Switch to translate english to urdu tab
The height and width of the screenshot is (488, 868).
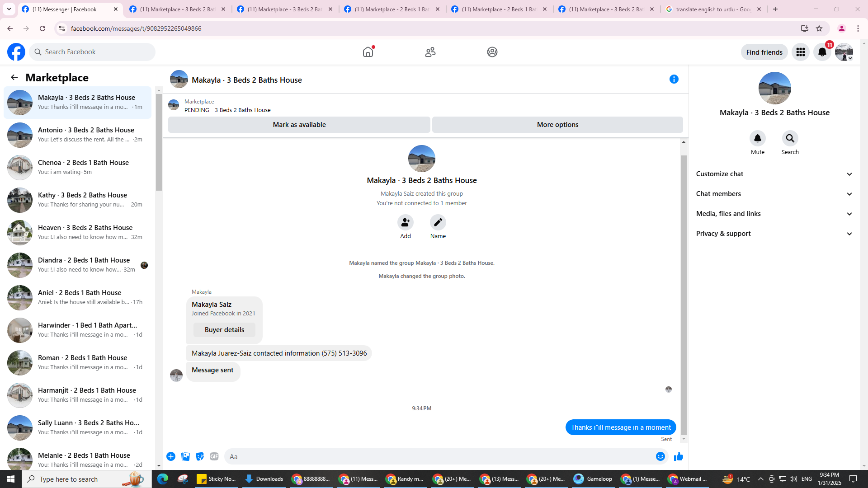click(x=714, y=9)
